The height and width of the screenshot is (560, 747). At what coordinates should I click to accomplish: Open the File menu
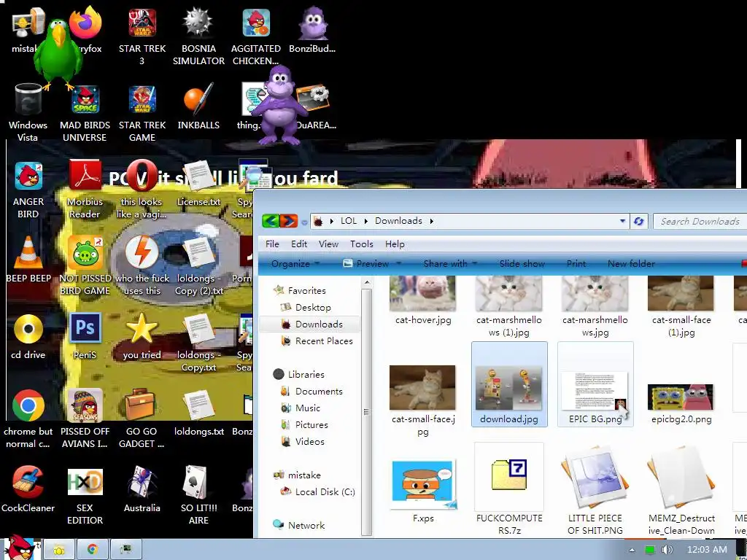tap(272, 244)
